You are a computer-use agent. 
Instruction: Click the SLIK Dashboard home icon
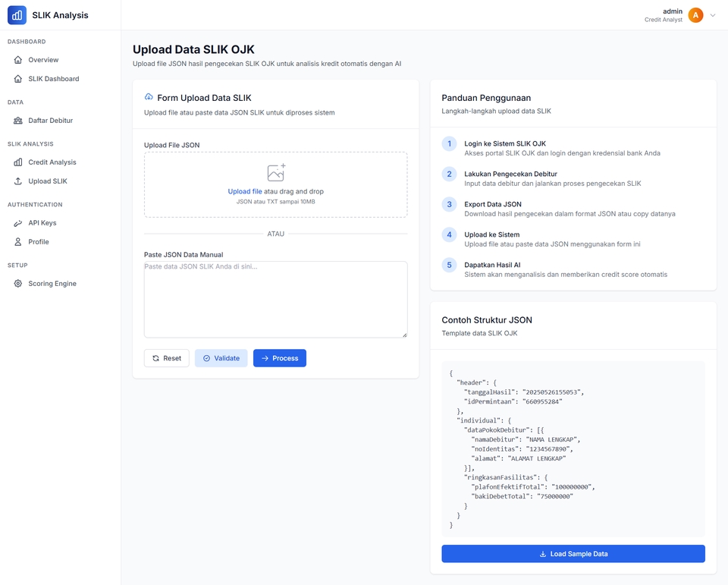pos(18,79)
